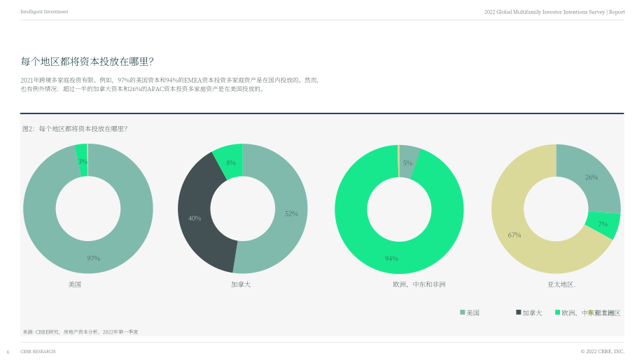Click the 美国 legend text
Screen dimensions: 644x363
tap(473, 313)
